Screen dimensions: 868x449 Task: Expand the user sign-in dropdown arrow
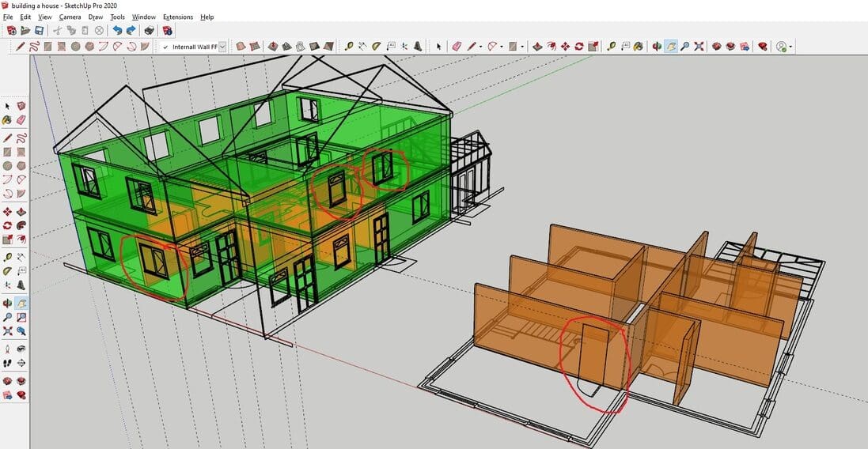[790, 47]
